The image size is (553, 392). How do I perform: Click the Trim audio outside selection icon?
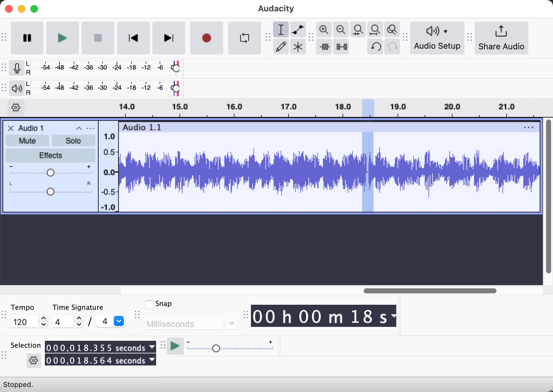[325, 47]
